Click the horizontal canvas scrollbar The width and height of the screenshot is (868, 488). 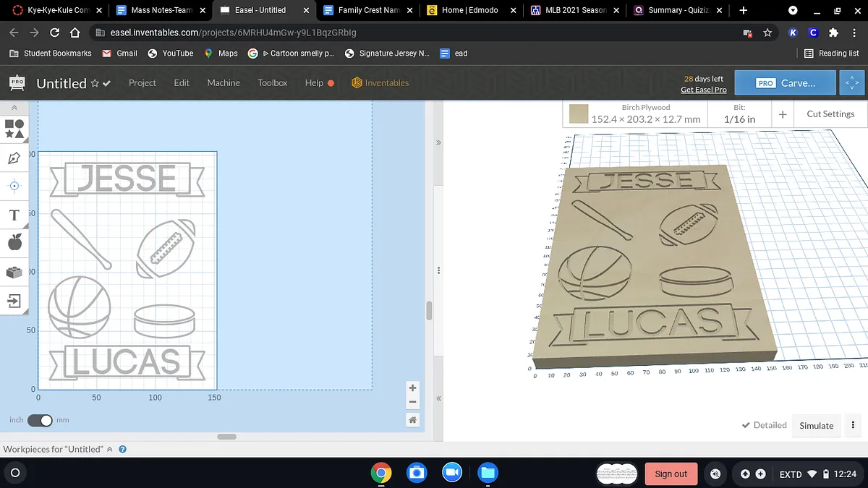(227, 437)
